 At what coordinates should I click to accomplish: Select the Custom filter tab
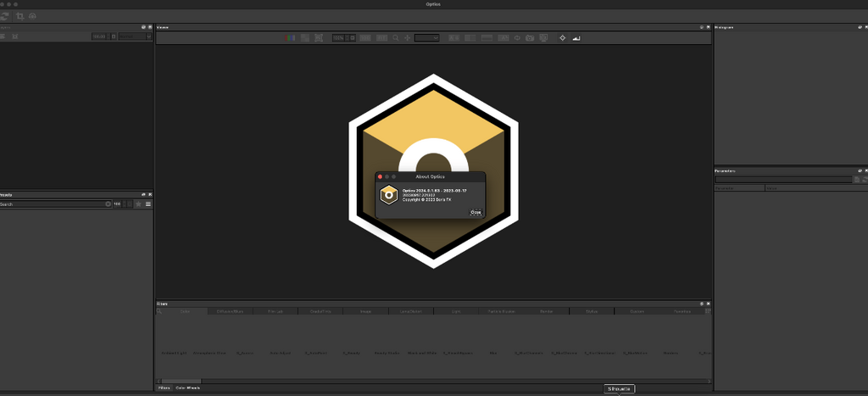pos(637,311)
